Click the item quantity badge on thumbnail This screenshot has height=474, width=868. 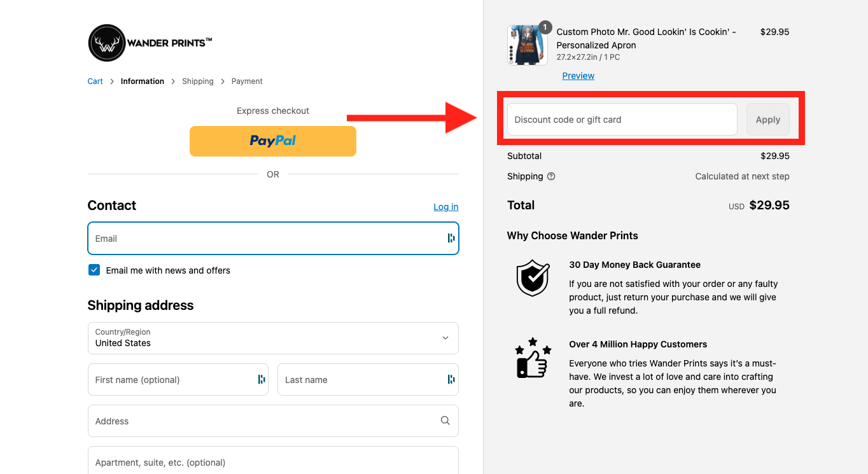click(545, 27)
